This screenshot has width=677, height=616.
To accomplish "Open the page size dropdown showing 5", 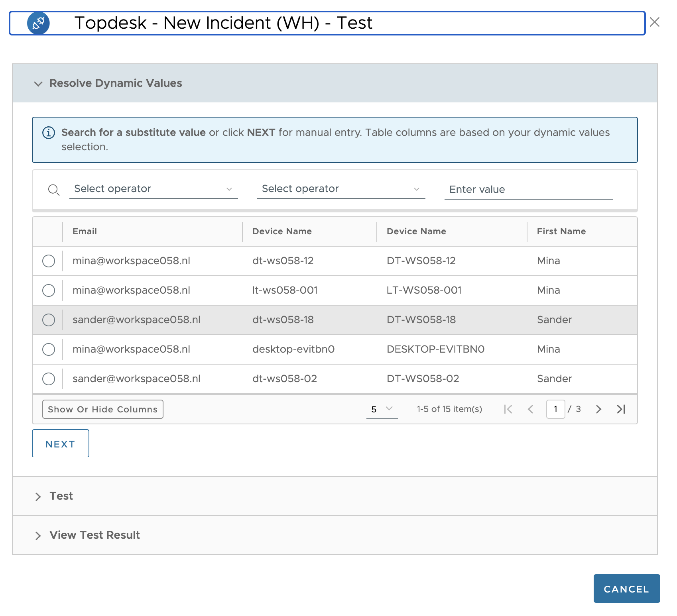I will coord(381,409).
